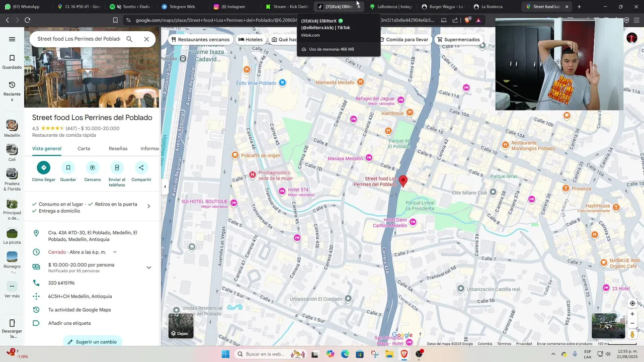Filter by Restaurantes cercanos chip
The image size is (644, 362).
point(200,40)
